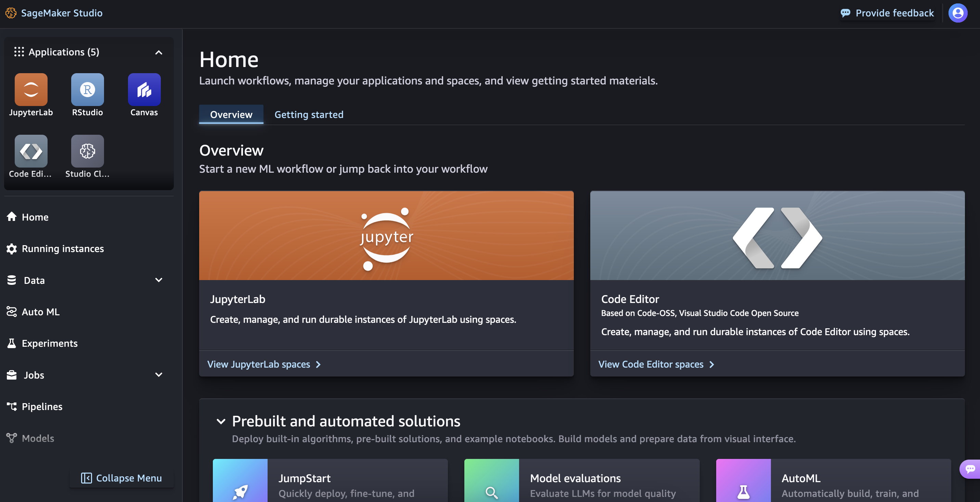This screenshot has width=980, height=502.
Task: Click the Provide feedback chat icon
Action: (845, 13)
